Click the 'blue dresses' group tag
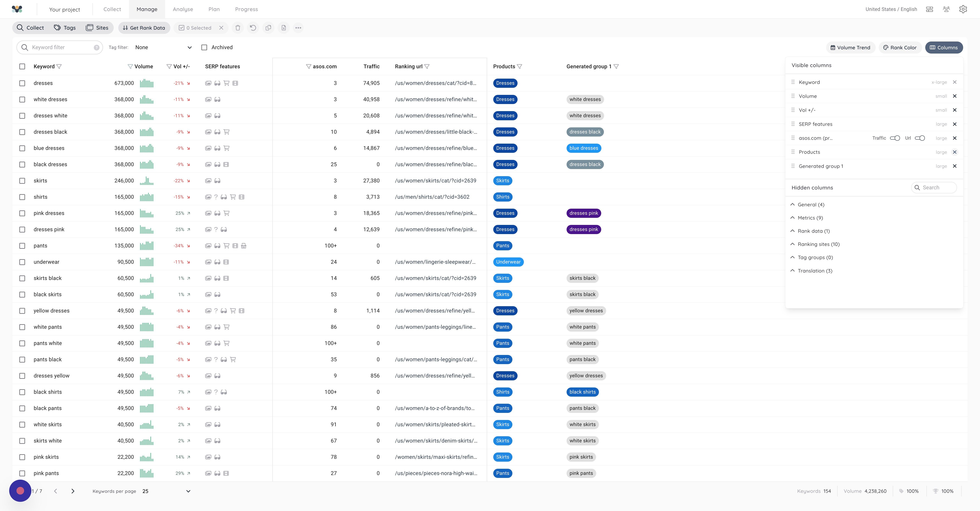Viewport: 980px width, 511px height. pos(584,148)
